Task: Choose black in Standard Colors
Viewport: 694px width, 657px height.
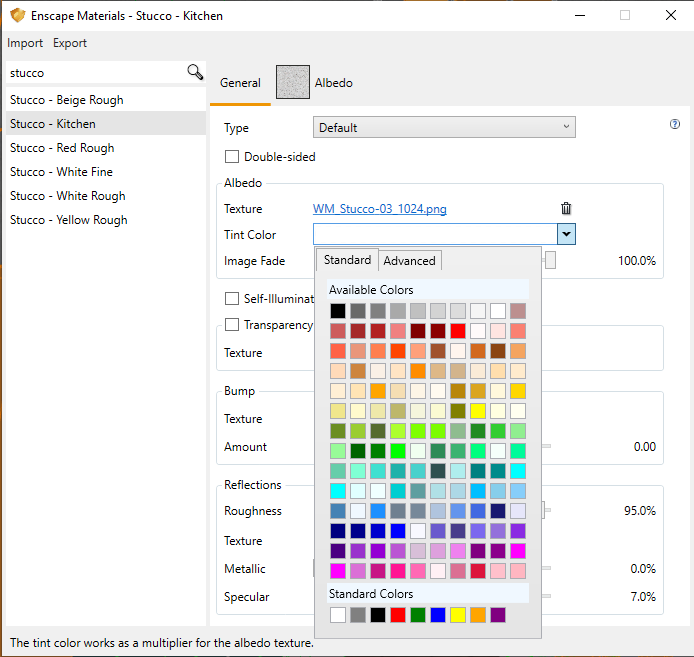Action: 378,615
